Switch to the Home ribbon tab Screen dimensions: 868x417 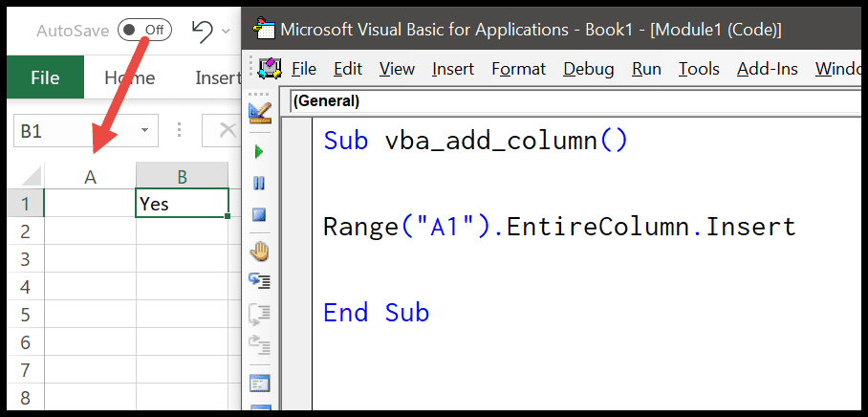[x=130, y=78]
